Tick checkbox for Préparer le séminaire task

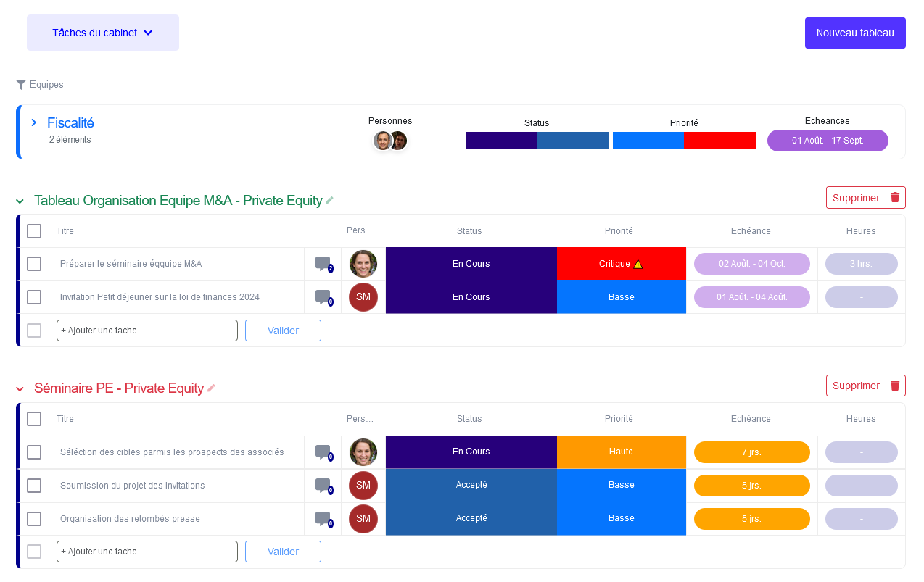(x=34, y=264)
